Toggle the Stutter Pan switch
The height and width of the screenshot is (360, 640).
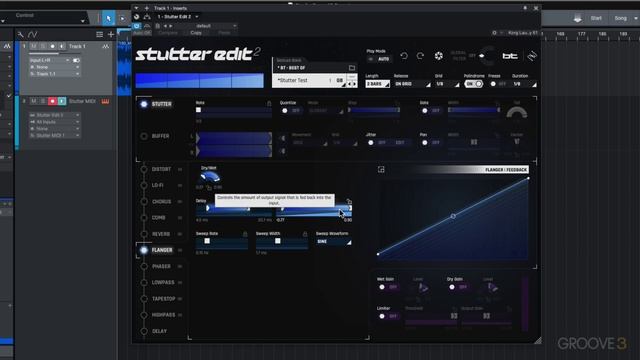(430, 143)
